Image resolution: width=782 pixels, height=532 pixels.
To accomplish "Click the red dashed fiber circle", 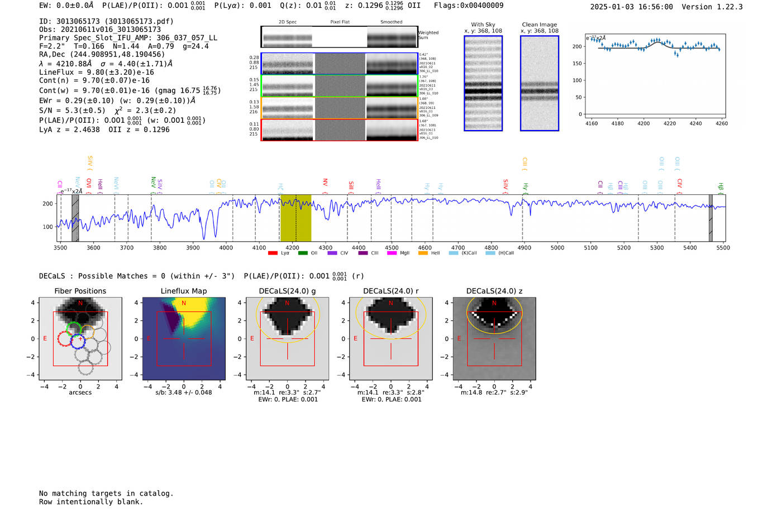I will tap(65, 338).
